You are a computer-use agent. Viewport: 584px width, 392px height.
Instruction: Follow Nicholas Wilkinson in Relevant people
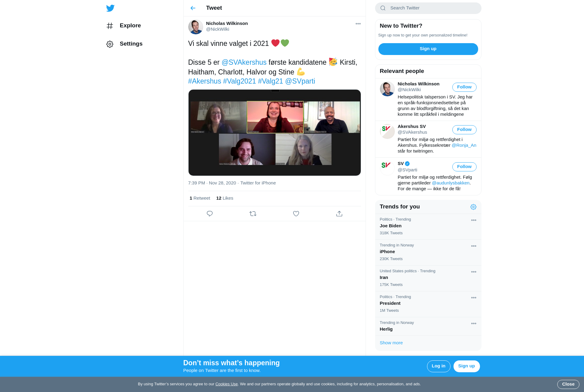click(464, 87)
